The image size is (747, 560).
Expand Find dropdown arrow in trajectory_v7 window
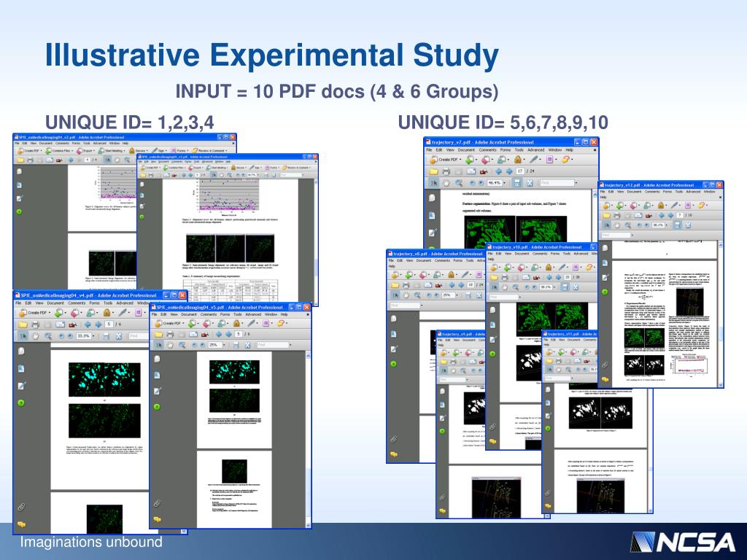pos(576,183)
